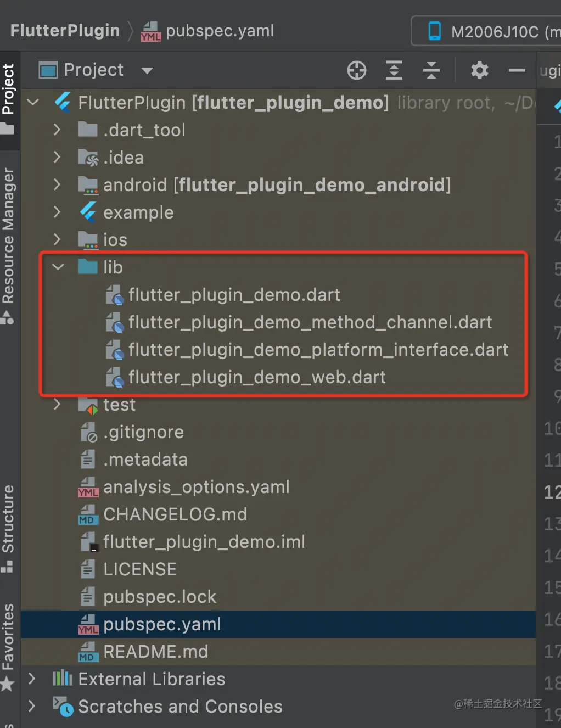
Task: Select flutter_plugin_demo_platform_interface.dart file
Action: point(318,350)
